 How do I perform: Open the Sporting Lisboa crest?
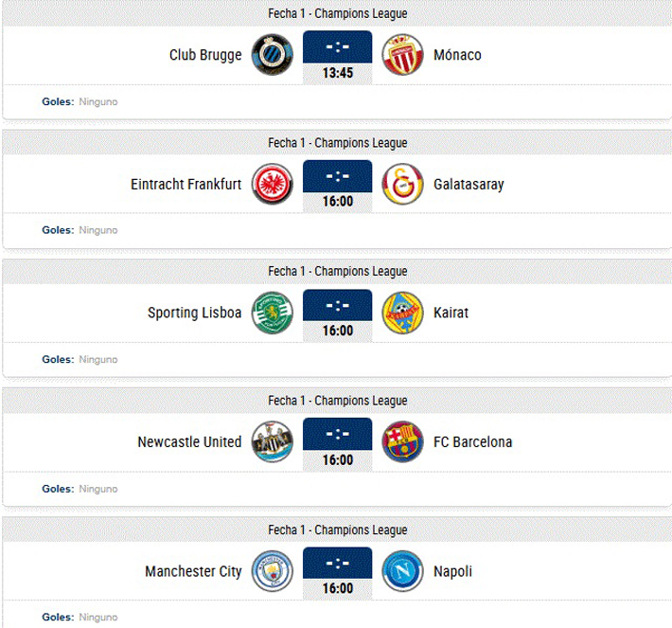[273, 314]
